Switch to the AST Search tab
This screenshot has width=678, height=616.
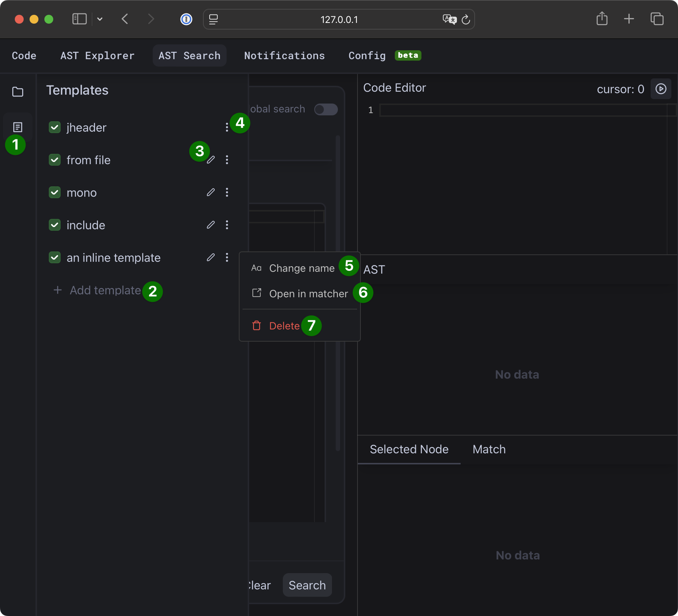pyautogui.click(x=189, y=55)
